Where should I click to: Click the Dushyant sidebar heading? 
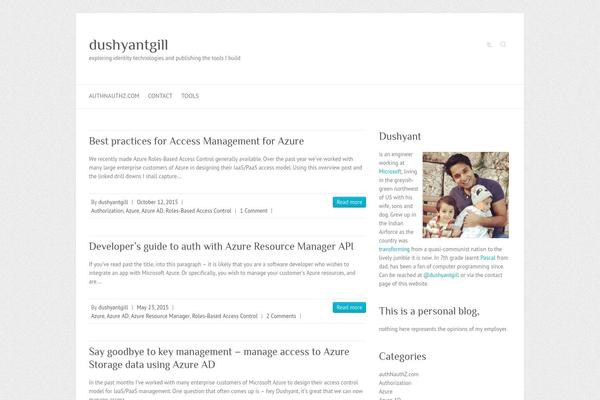pyautogui.click(x=400, y=136)
